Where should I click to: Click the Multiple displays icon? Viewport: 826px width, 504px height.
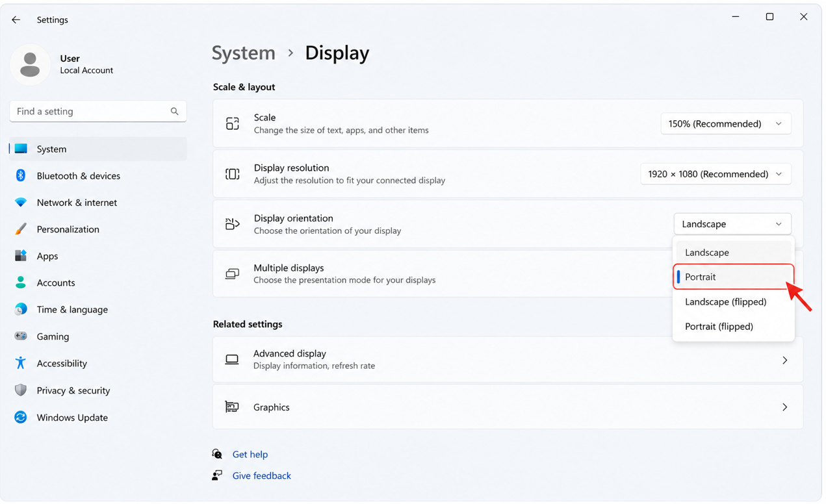tap(232, 274)
